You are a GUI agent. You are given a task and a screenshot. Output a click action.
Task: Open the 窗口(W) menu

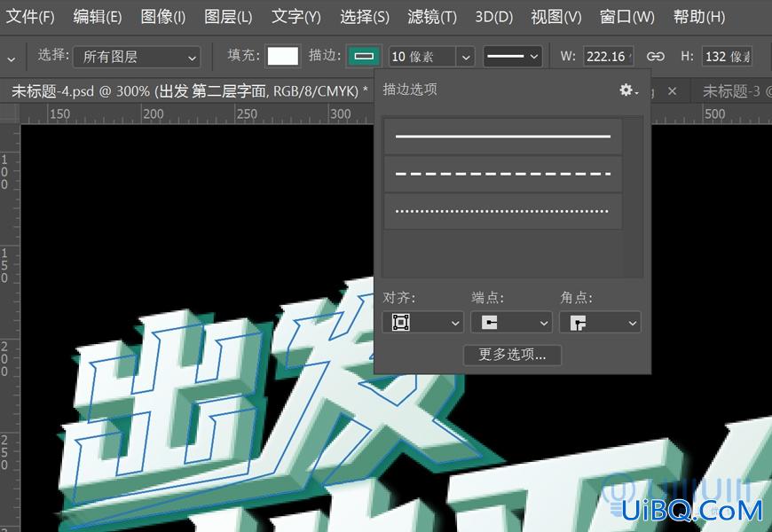click(627, 17)
